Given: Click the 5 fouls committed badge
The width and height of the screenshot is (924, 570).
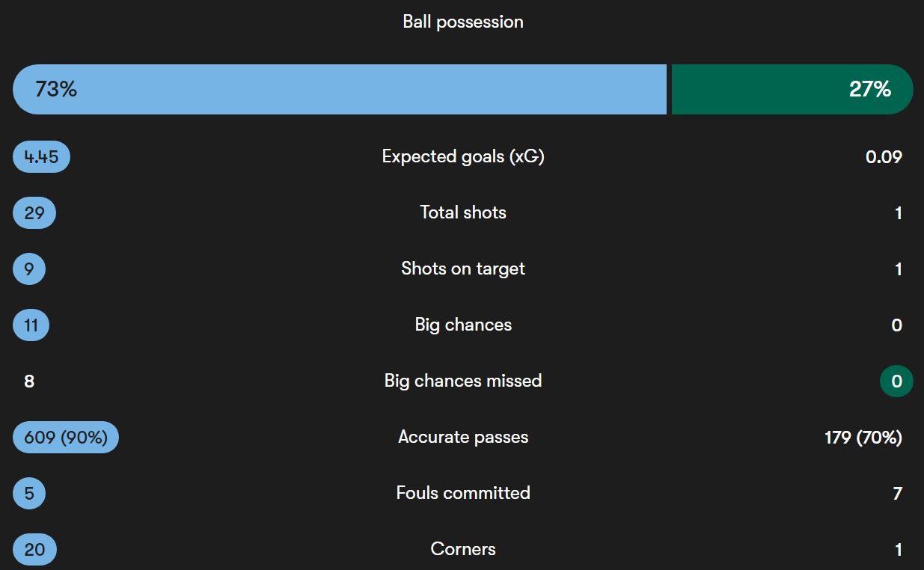Looking at the screenshot, I should 29,494.
